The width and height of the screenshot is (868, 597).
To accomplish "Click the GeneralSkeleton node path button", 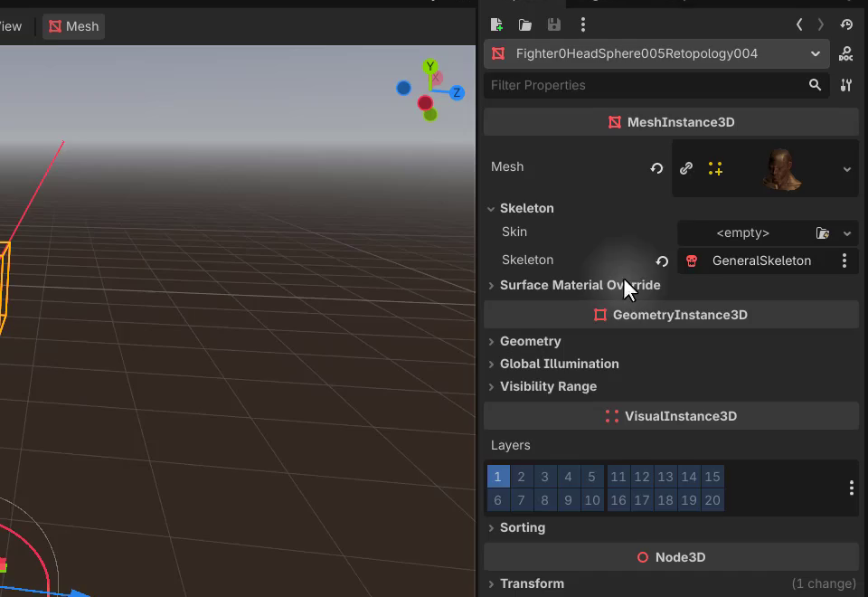I will tap(761, 261).
